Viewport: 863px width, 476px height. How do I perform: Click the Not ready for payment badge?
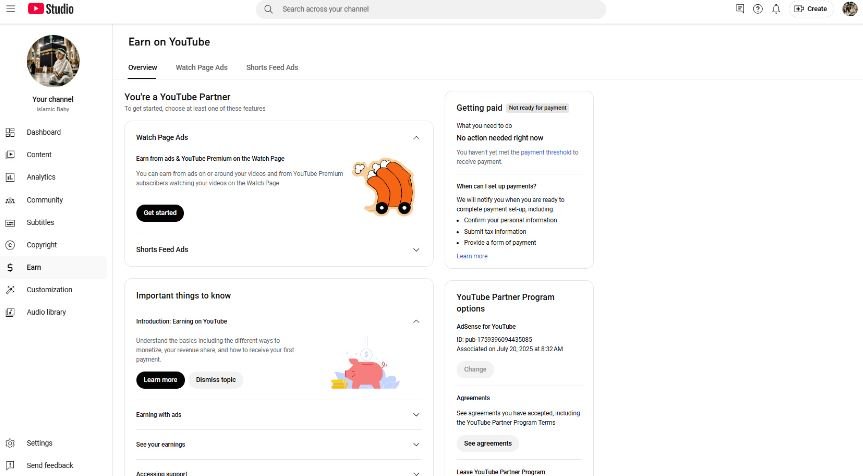click(x=537, y=108)
